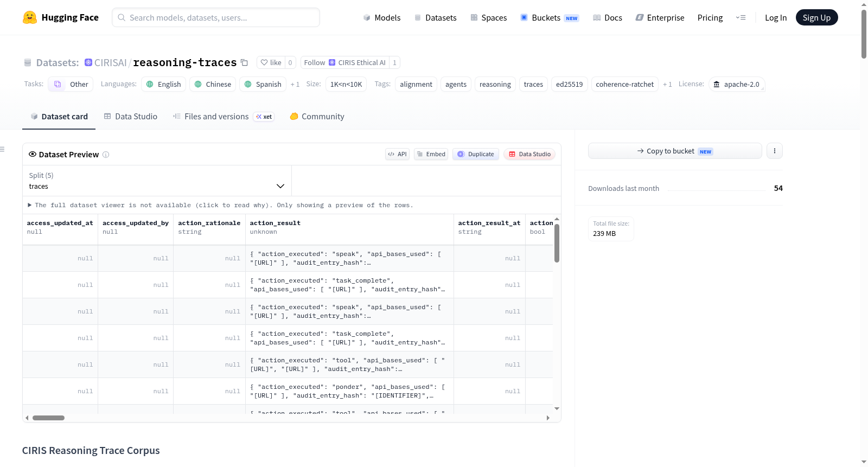The height and width of the screenshot is (467, 868).
Task: Follow CIRIS Ethical AI
Action: coord(345,62)
